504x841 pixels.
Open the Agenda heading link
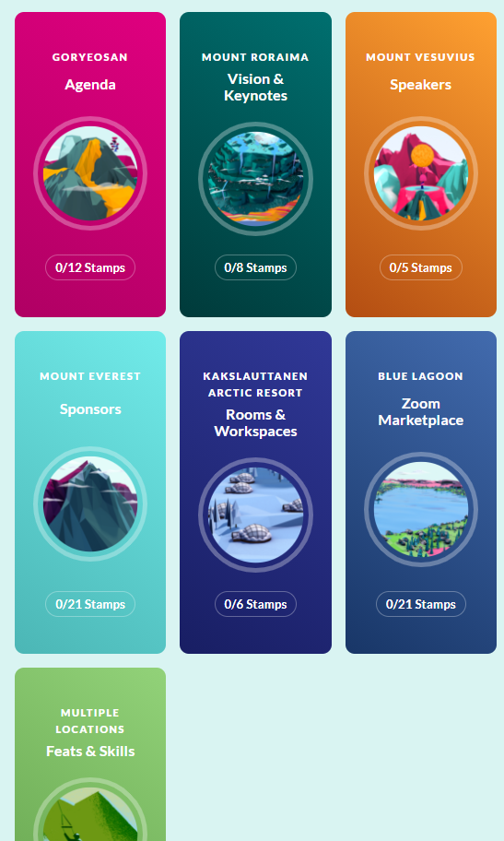point(90,85)
